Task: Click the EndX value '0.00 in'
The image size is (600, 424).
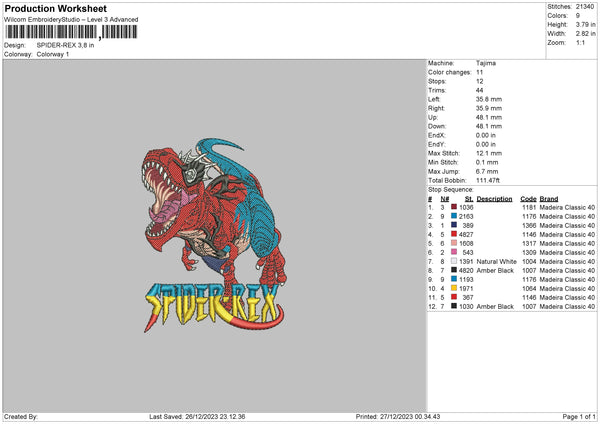Action: 486,135
